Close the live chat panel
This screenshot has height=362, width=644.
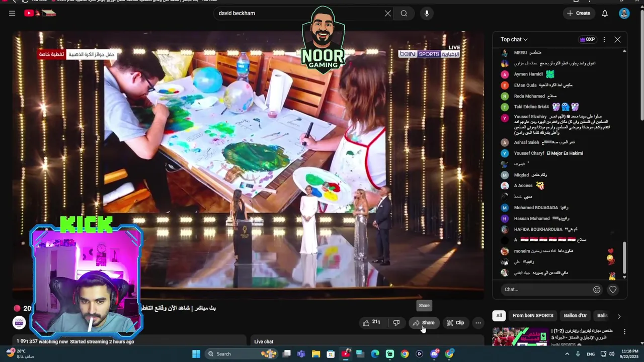point(618,39)
